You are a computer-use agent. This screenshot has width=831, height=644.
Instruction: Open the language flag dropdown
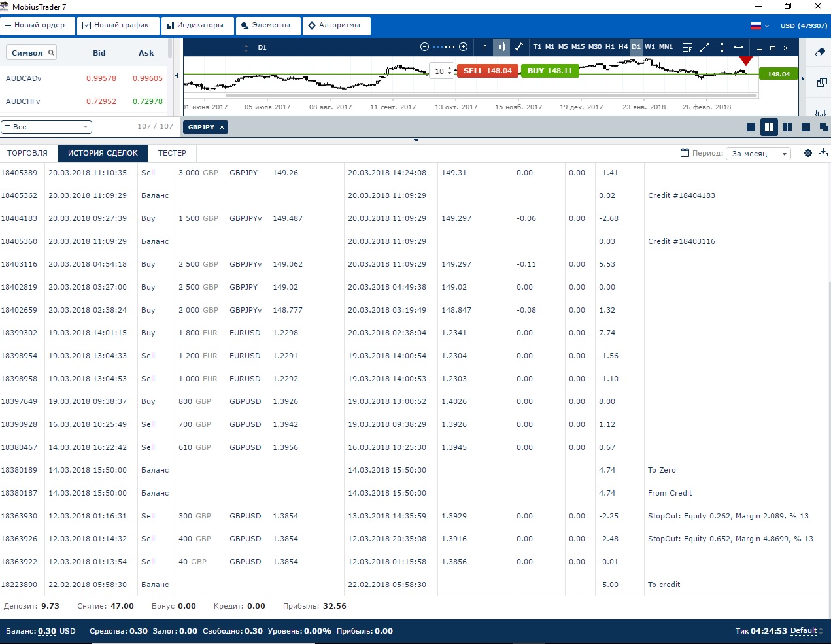pos(759,26)
